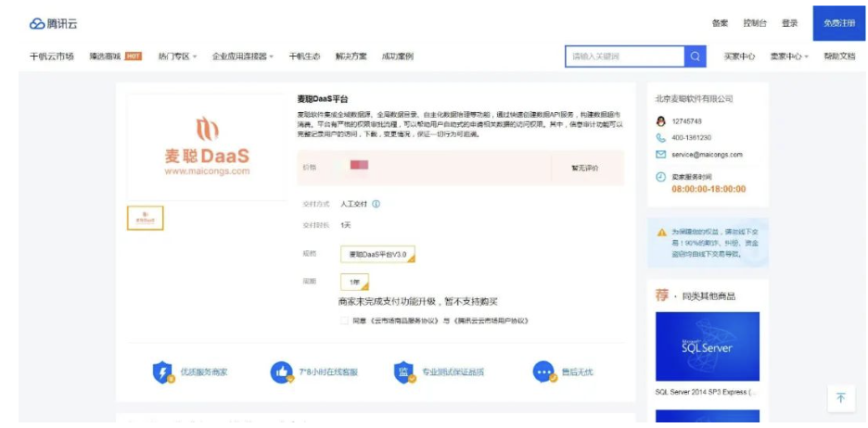Select the 1年 period option

(x=354, y=282)
